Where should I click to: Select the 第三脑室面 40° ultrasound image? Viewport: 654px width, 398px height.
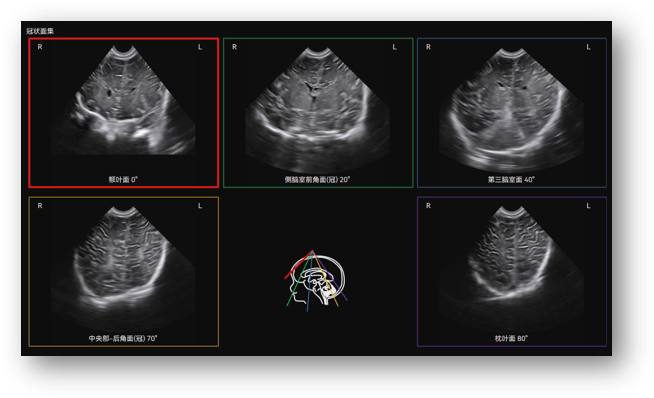coord(512,113)
